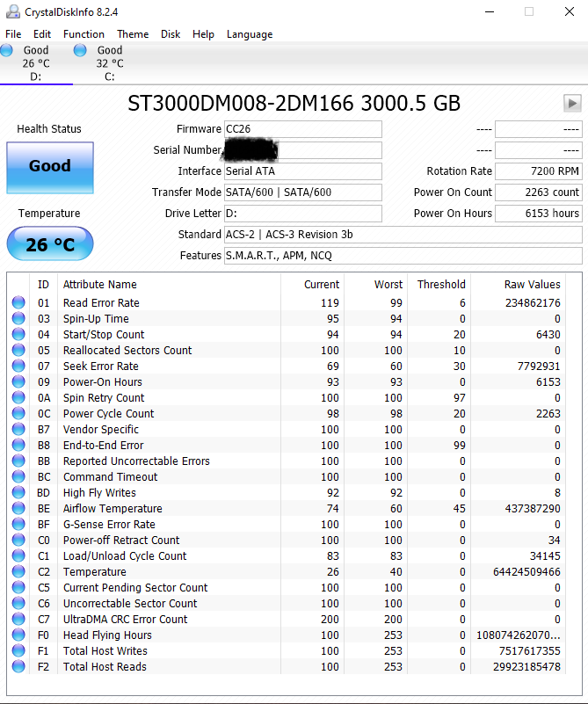Viewport: 588px width, 704px height.
Task: Click status icon for Spin-Up Time
Action: click(18, 318)
